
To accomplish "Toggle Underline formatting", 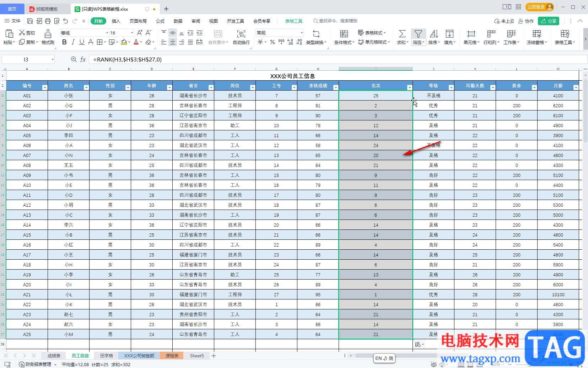I will [82, 42].
